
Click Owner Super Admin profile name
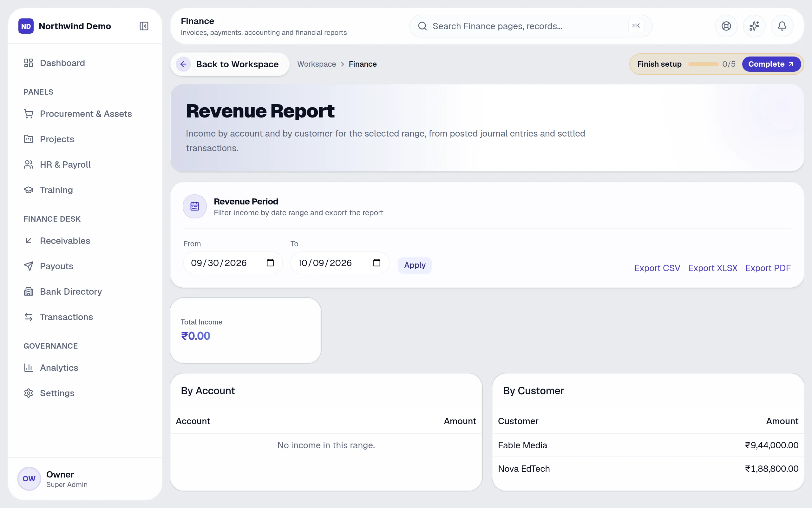point(67,479)
